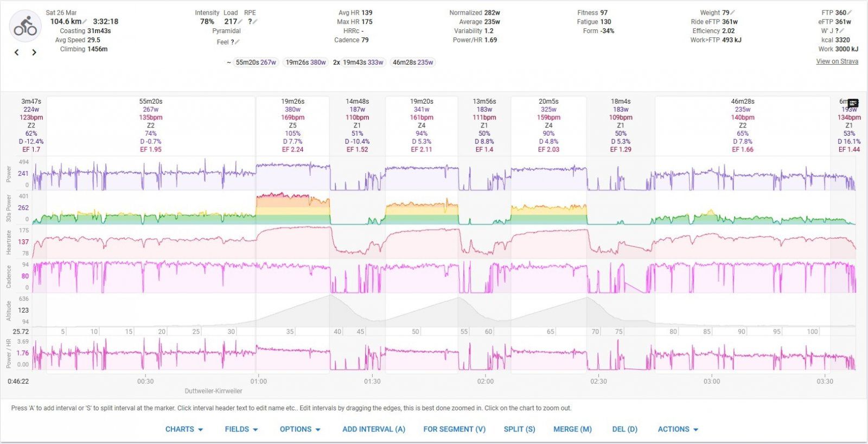Open the OPTIONS dropdown

(x=300, y=429)
